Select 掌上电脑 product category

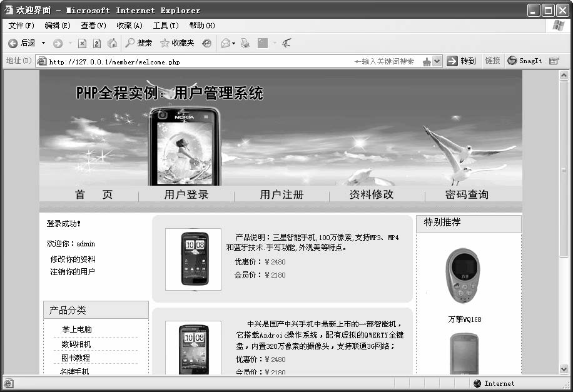coord(77,329)
